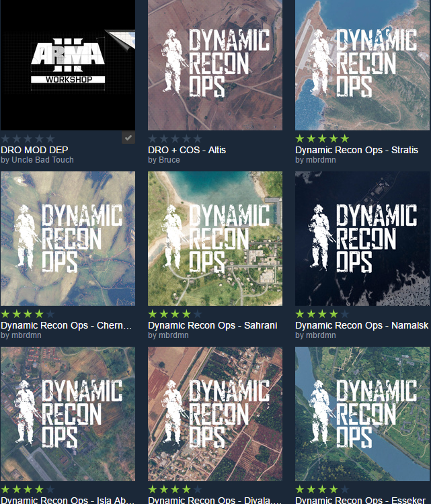The width and height of the screenshot is (431, 504).
Task: Open the dark Namalsk mission thumbnail
Action: [362, 239]
